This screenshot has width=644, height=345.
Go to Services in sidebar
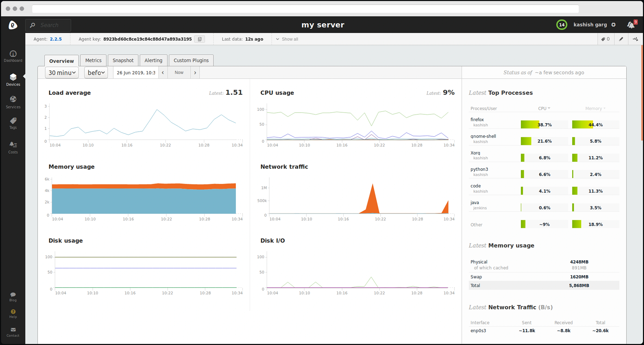(13, 102)
